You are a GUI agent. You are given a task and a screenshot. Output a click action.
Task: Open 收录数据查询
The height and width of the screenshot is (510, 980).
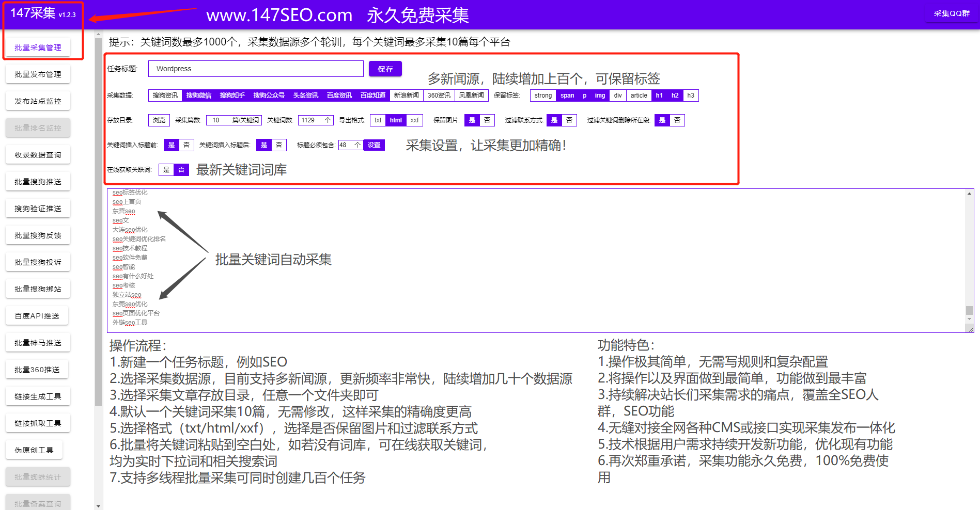37,154
